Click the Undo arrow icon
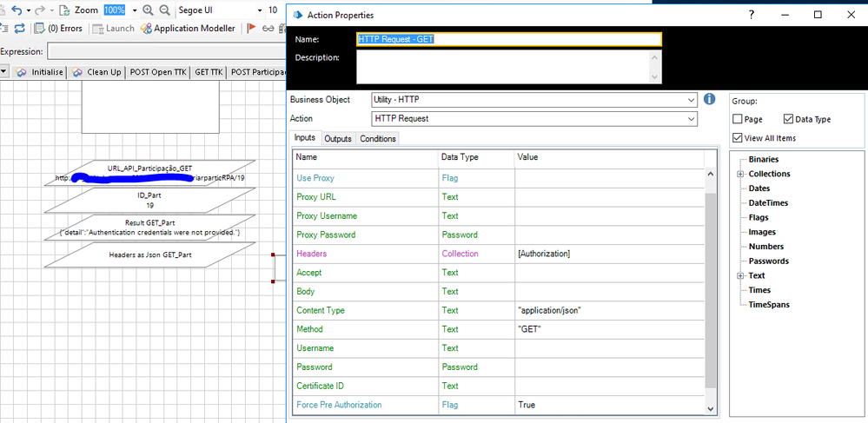 (x=17, y=10)
